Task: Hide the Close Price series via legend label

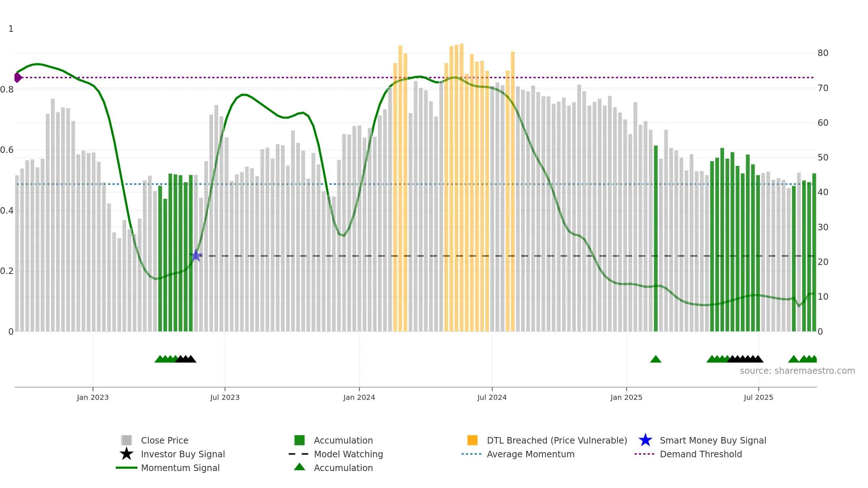Action: point(165,440)
